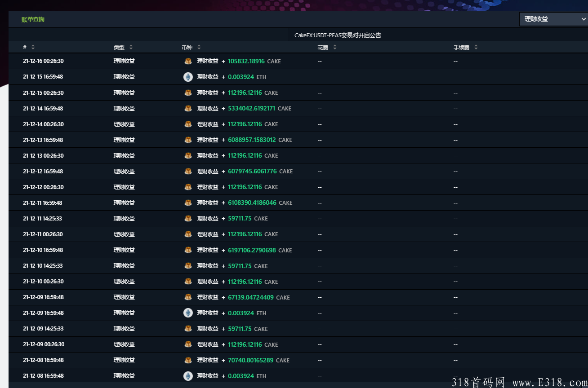Open the 理财收益 filter dropdown
Viewport: 588px width, 388px height.
553,19
